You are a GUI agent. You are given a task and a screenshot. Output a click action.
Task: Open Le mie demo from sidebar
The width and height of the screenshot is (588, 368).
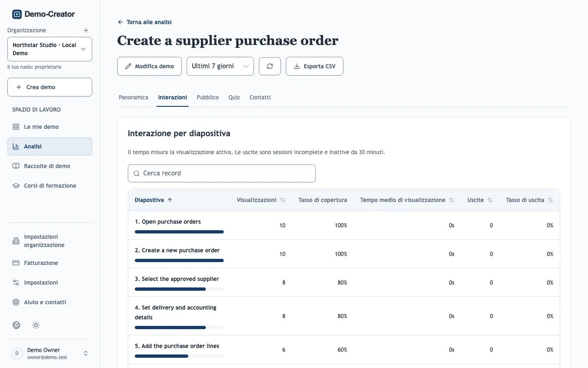click(50, 127)
